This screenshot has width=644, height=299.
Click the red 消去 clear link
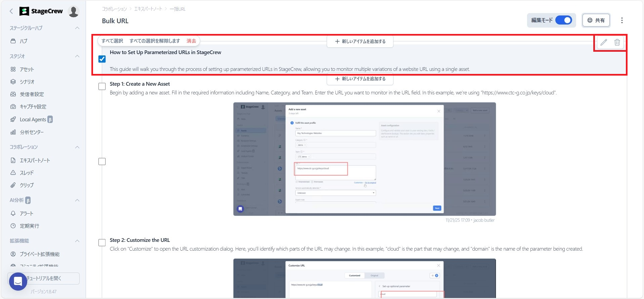coord(191,41)
